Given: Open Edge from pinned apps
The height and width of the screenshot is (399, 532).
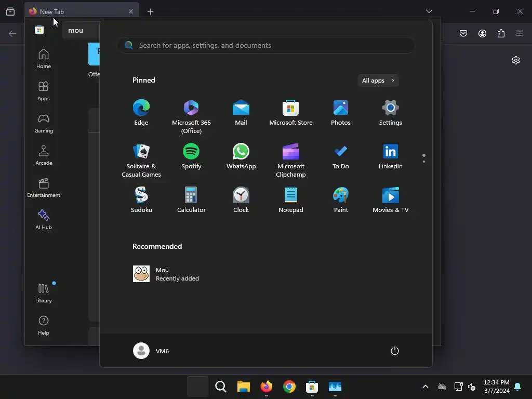Looking at the screenshot, I should [141, 113].
